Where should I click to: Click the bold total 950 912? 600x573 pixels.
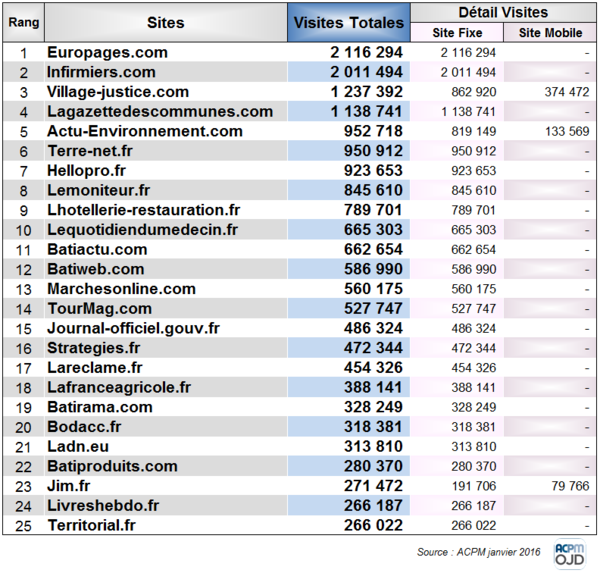tap(373, 151)
